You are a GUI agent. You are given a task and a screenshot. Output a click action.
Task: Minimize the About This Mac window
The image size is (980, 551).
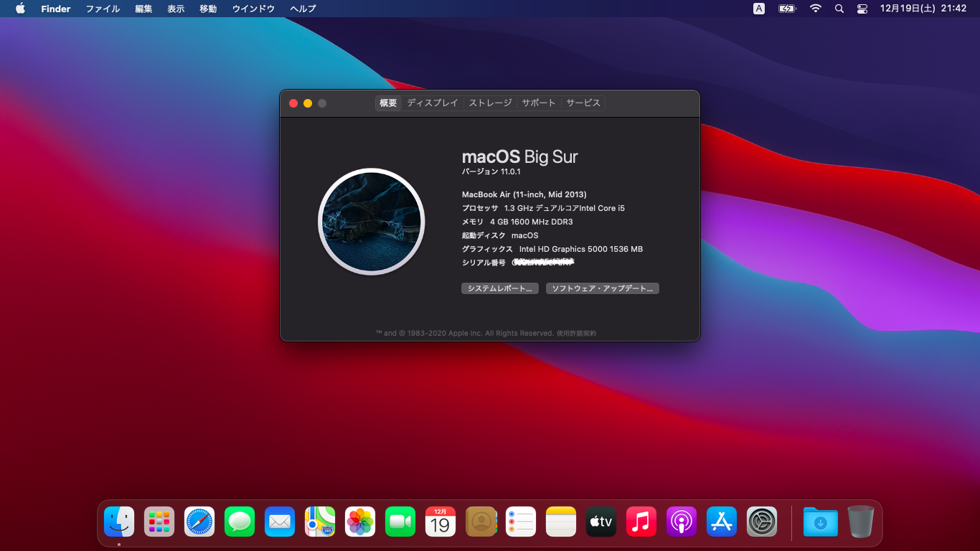tap(308, 103)
